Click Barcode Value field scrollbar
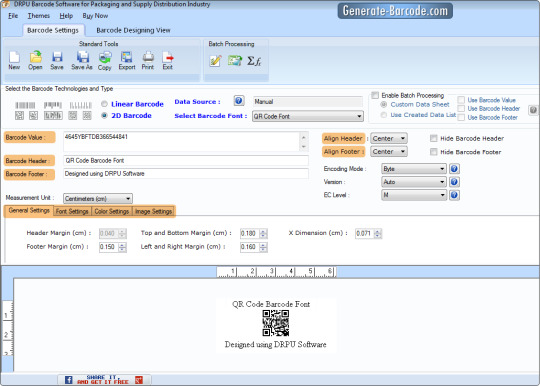Viewport: 540px width, 386px height. pyautogui.click(x=304, y=142)
